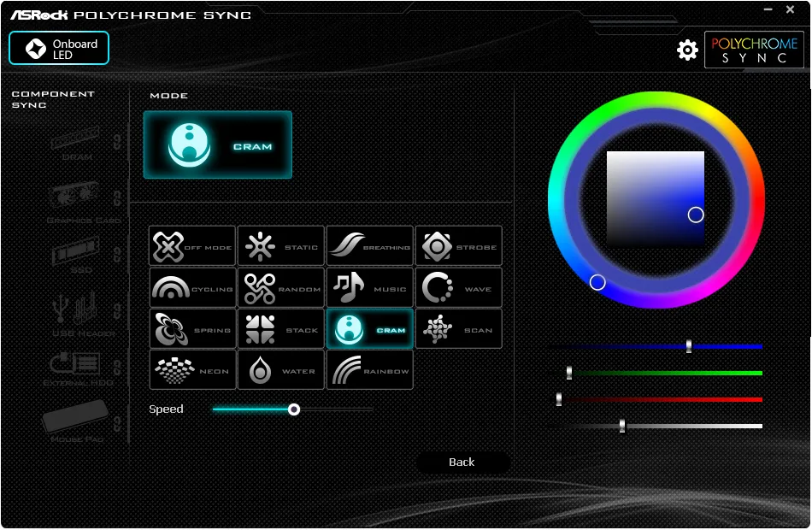Toggle the sync link for Graphics Card
This screenshot has width=812, height=530.
[x=118, y=198]
